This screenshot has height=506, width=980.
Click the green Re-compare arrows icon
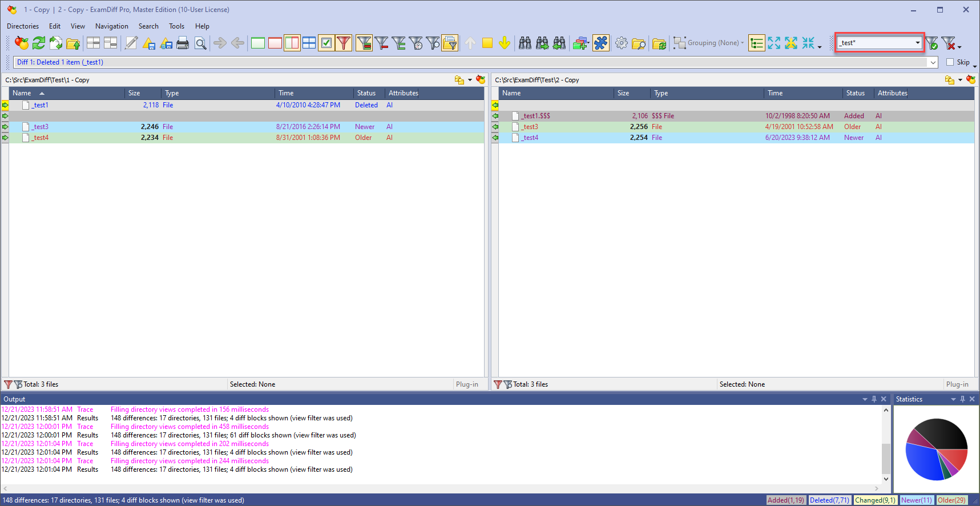(x=39, y=43)
